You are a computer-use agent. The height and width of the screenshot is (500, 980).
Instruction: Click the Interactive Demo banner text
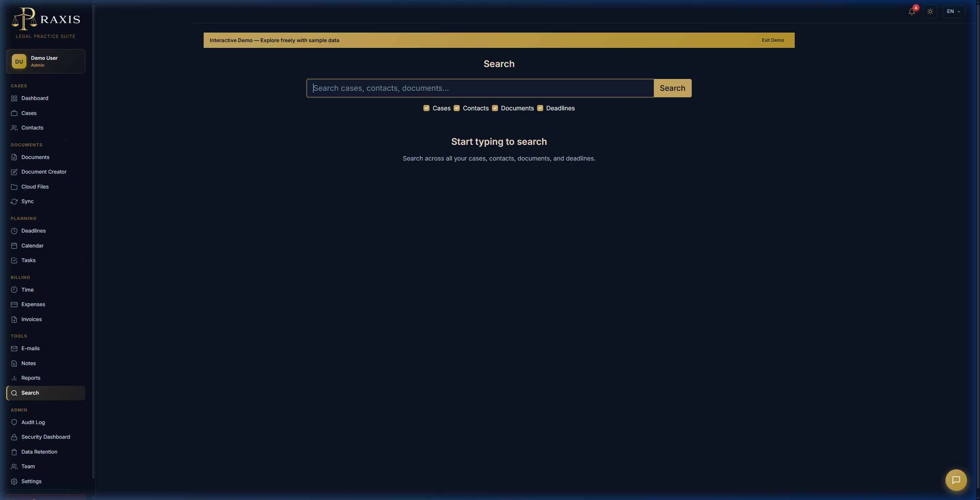pos(274,40)
